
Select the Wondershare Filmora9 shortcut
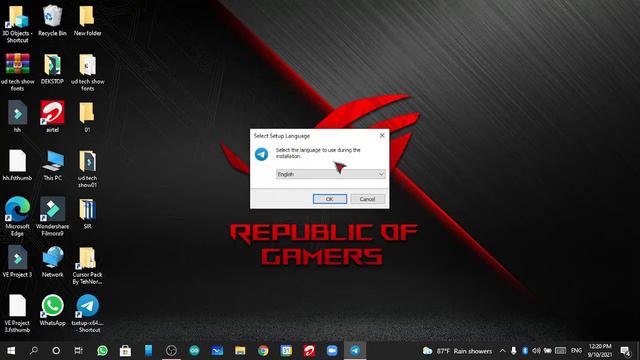pyautogui.click(x=52, y=216)
